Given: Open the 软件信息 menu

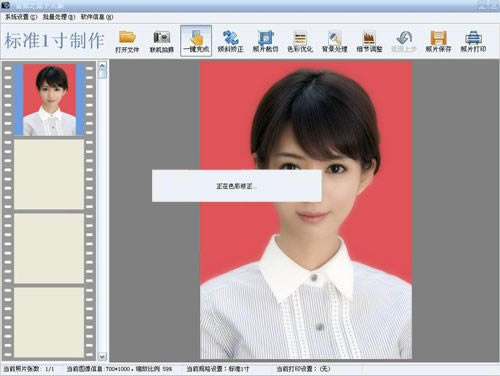Looking at the screenshot, I should point(97,17).
